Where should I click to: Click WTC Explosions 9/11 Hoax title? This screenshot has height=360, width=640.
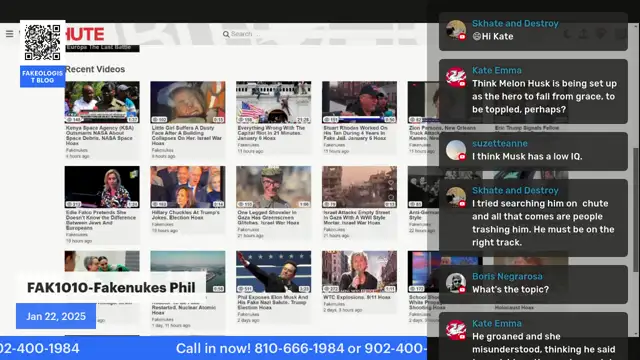357,298
